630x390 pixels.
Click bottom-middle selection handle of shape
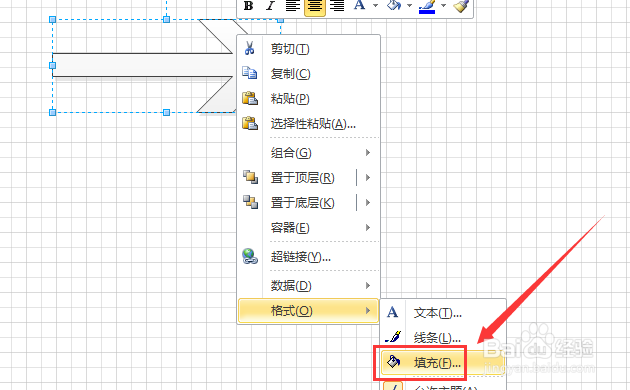click(166, 112)
